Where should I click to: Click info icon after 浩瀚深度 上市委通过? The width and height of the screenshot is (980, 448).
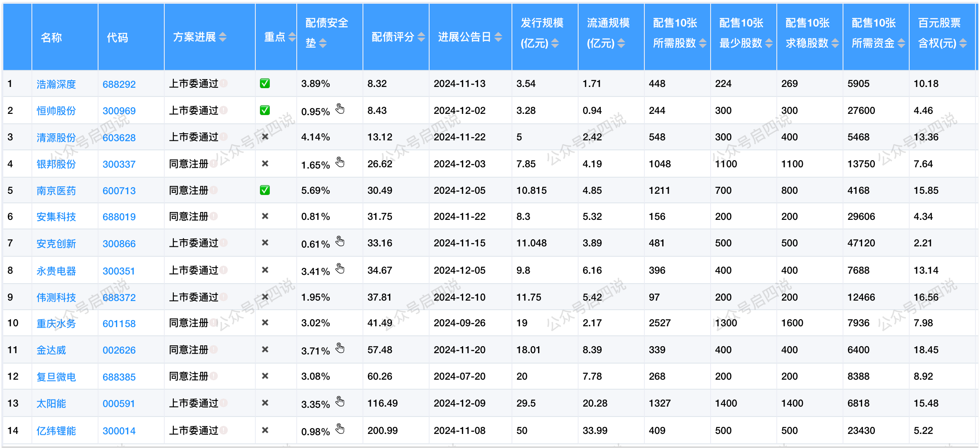223,83
